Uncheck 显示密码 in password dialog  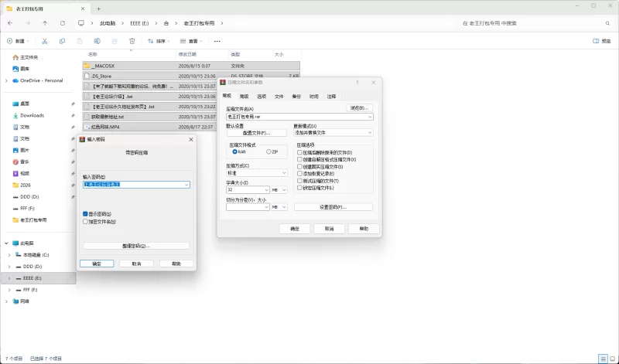(85, 214)
